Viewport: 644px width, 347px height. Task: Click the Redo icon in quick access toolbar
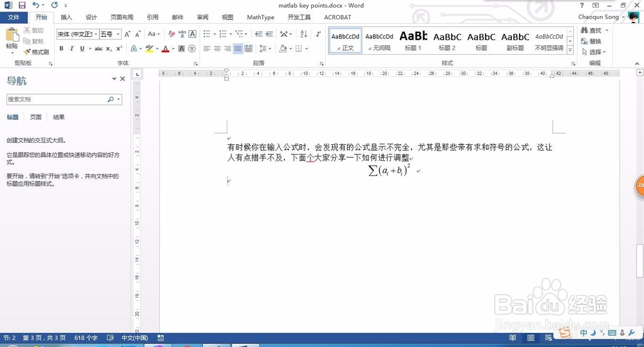tap(55, 5)
